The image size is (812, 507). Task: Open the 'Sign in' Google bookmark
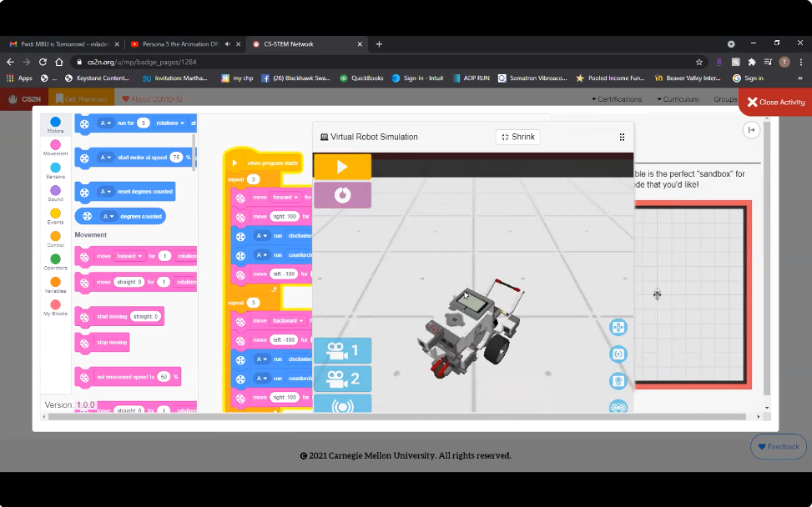click(x=748, y=78)
